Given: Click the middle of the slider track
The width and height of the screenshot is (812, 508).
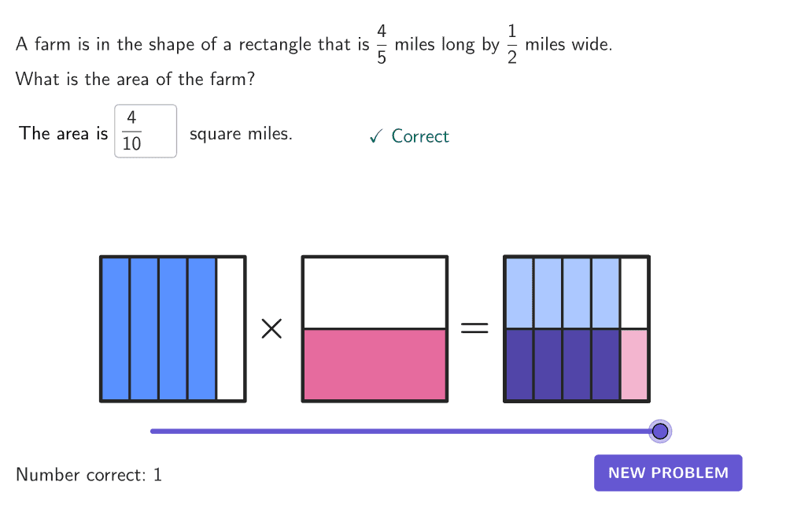Looking at the screenshot, I should (x=405, y=431).
